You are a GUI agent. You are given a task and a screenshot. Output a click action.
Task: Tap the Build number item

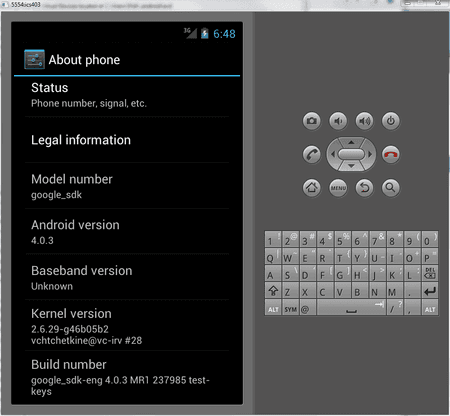pos(127,377)
